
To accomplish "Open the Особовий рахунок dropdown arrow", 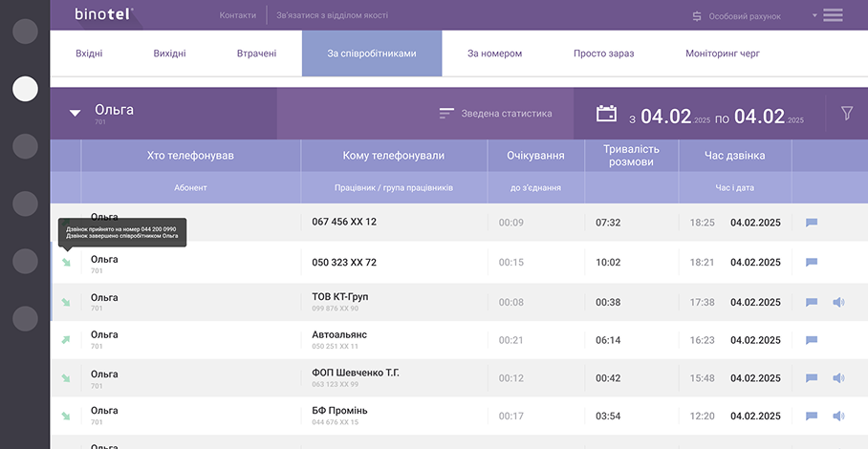I will point(814,15).
